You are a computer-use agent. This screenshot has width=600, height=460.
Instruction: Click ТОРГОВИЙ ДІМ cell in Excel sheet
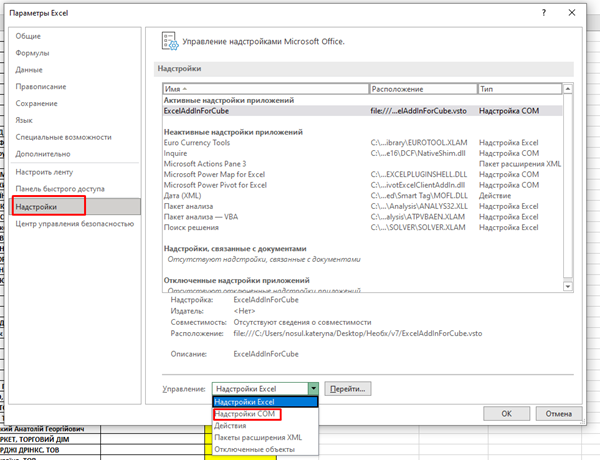50,439
